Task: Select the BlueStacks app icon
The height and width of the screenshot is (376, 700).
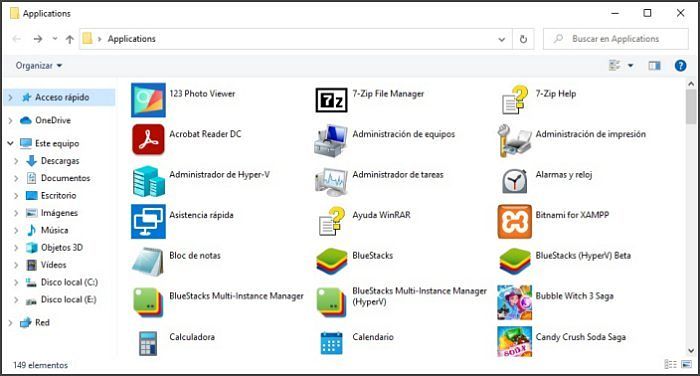Action: click(x=331, y=262)
